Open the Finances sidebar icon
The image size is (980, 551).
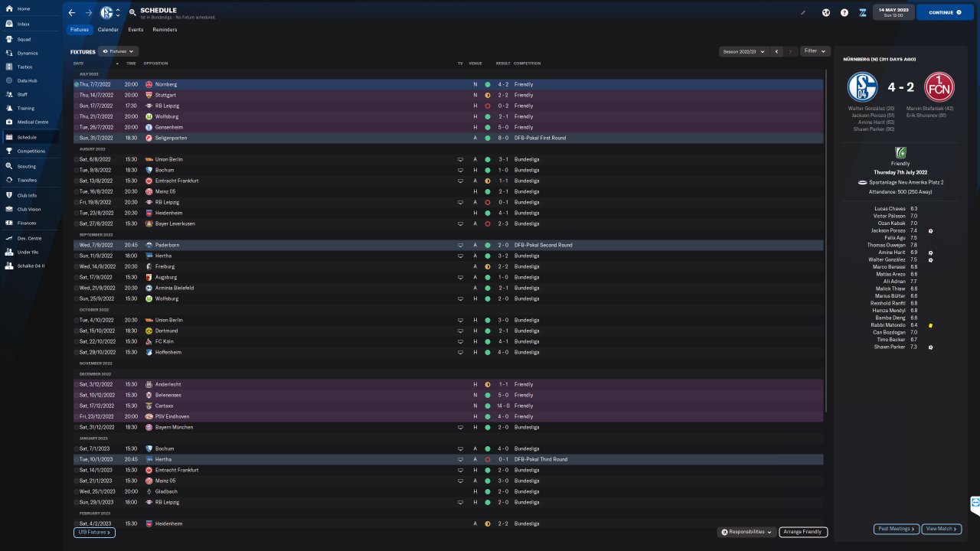click(x=8, y=223)
